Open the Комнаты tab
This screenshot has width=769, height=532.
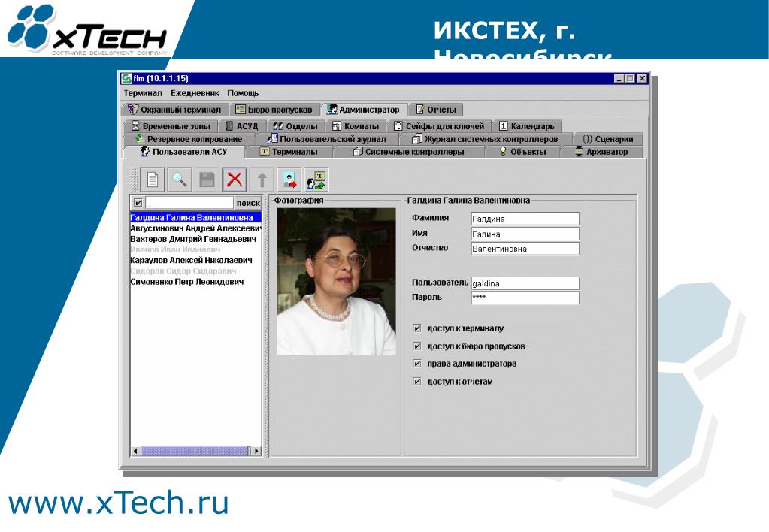point(356,126)
